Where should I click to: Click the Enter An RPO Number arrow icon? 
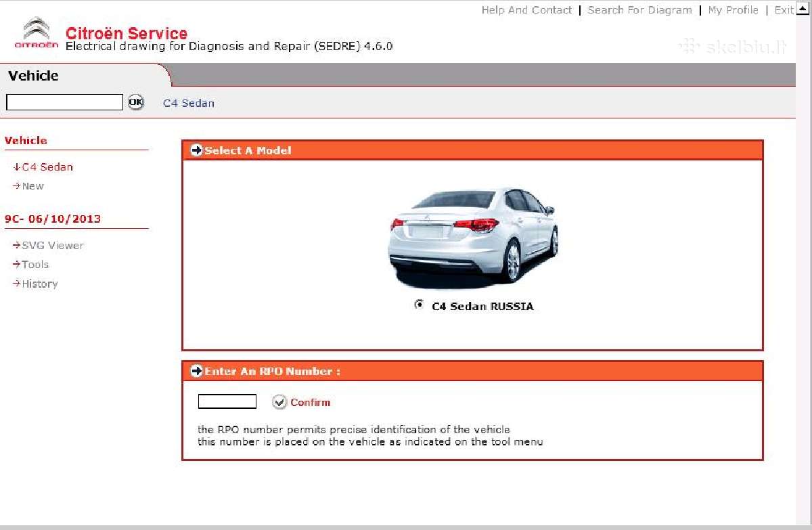pyautogui.click(x=197, y=371)
